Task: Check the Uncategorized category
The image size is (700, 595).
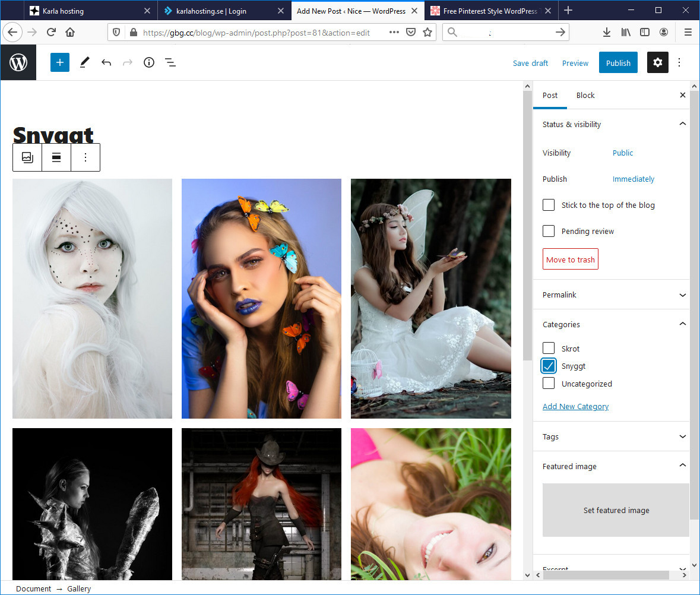Action: click(x=549, y=384)
